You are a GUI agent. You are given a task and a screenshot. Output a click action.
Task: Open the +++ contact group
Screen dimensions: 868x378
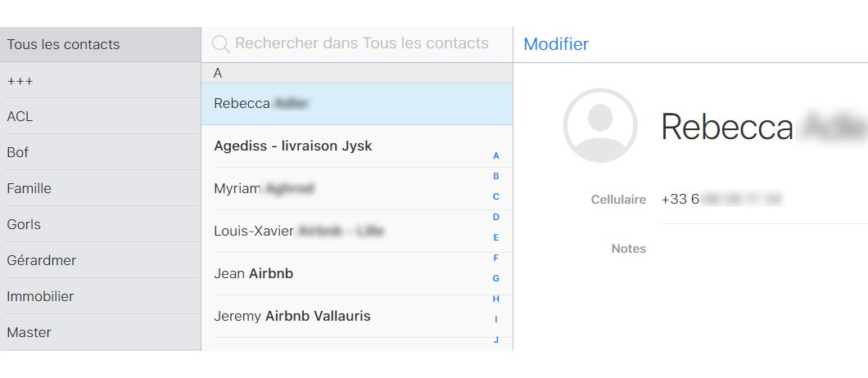[x=20, y=81]
